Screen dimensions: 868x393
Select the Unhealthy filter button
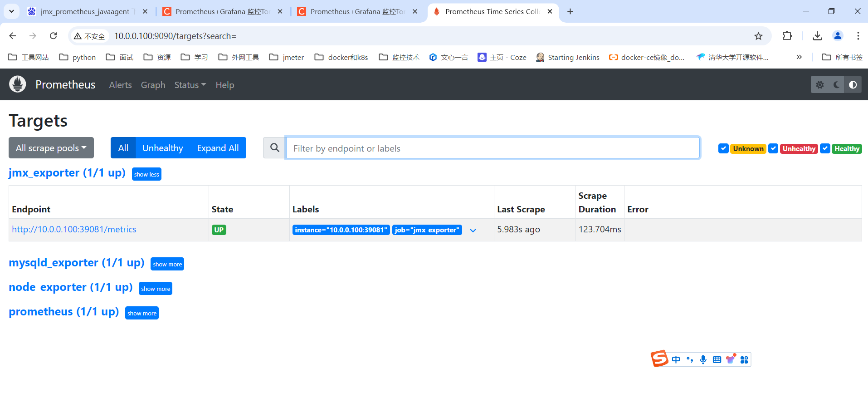pyautogui.click(x=163, y=148)
